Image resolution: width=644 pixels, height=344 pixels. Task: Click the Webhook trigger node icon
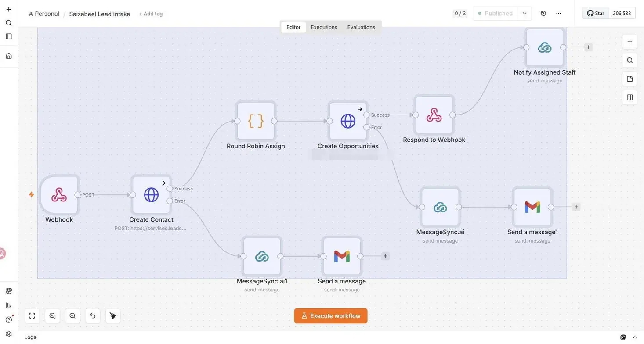59,195
